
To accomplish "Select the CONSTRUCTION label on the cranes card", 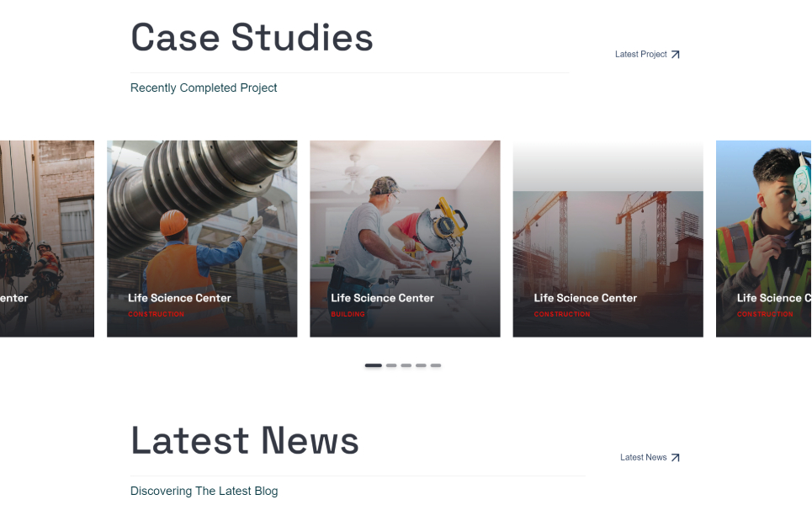I will (562, 315).
